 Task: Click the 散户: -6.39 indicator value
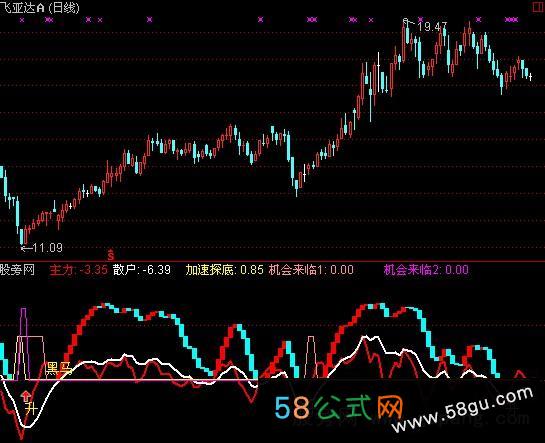(142, 270)
